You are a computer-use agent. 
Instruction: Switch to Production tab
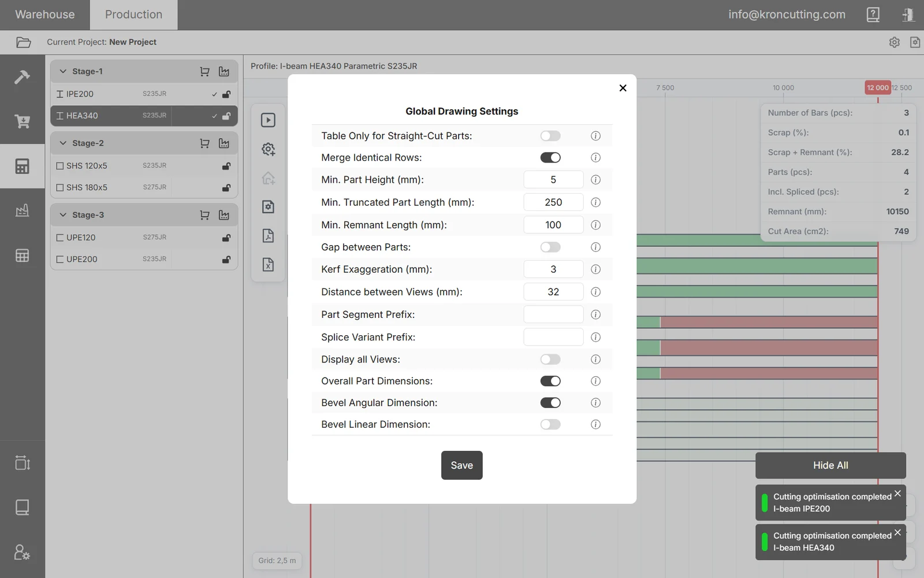pyautogui.click(x=133, y=15)
